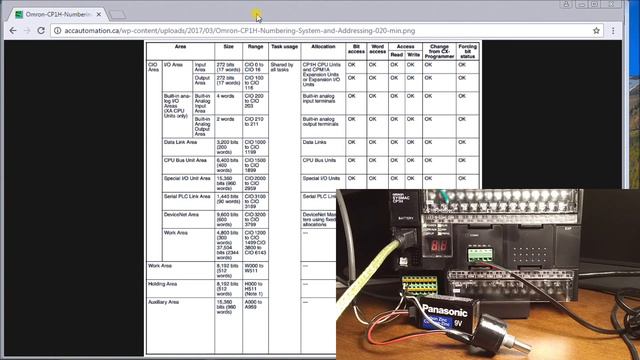
Task: Click 'Built-in Analog Input Area' cell
Action: (202, 104)
